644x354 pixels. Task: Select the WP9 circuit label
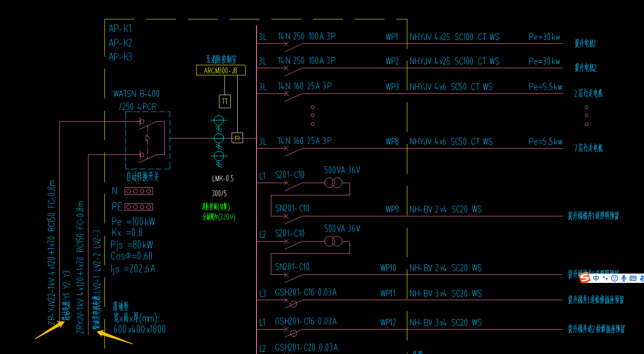tap(392, 209)
